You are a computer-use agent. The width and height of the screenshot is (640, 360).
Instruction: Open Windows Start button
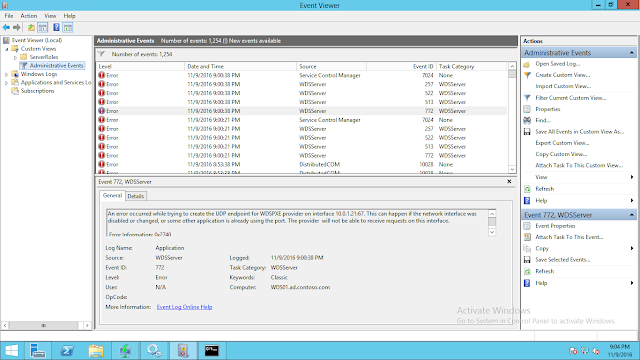pos(11,351)
